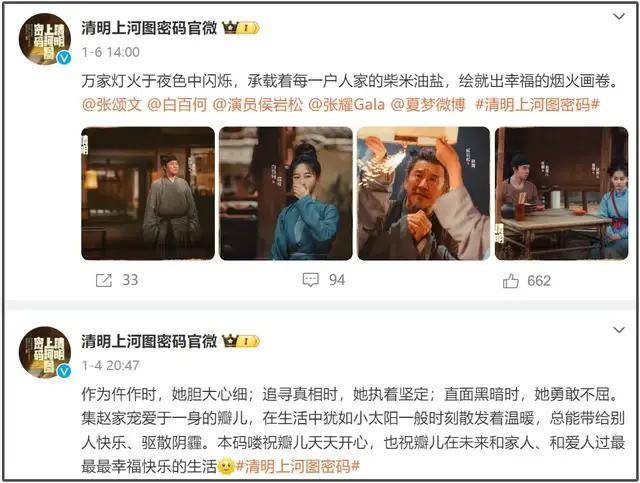The image size is (640, 483).
Task: Visit @演员侯岩松 profile mention
Action: 258,105
